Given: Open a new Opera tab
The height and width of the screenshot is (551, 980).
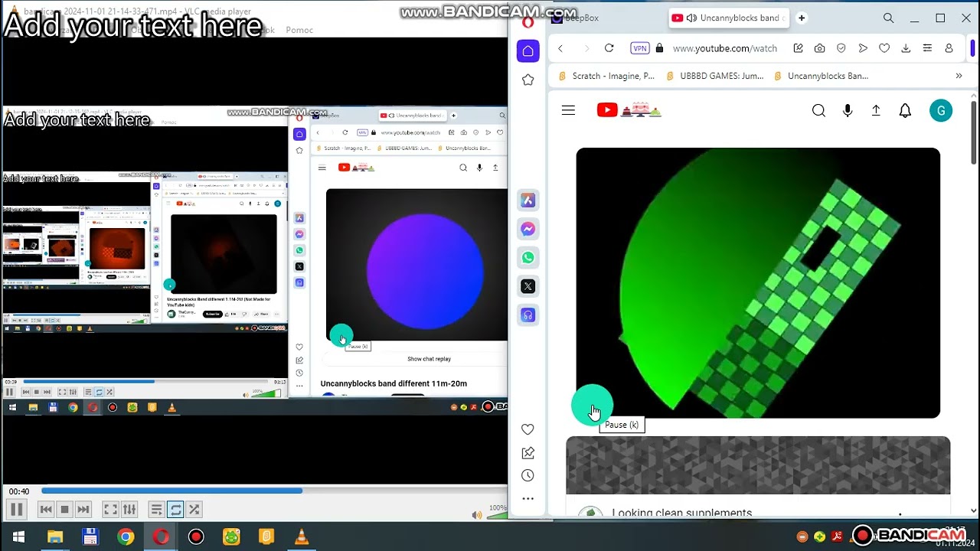Looking at the screenshot, I should click(x=802, y=18).
